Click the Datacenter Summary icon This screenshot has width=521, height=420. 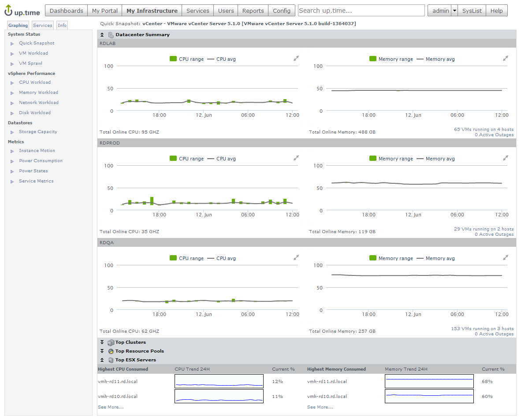111,35
